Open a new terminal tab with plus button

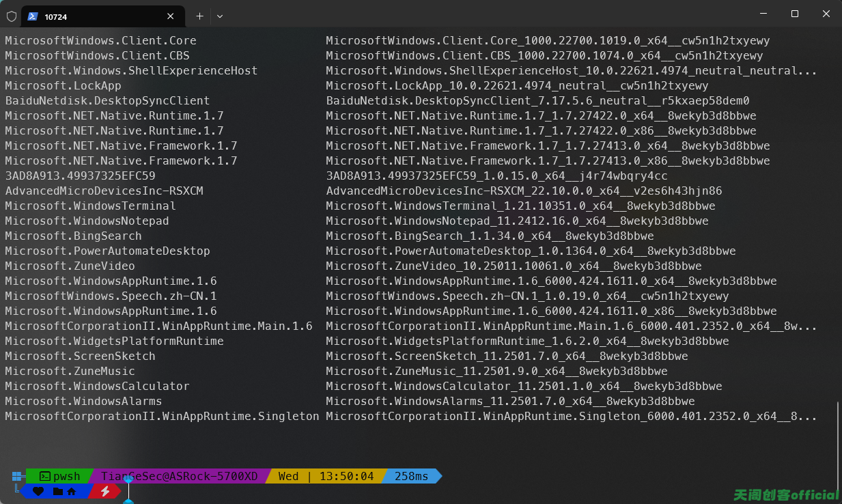(199, 16)
